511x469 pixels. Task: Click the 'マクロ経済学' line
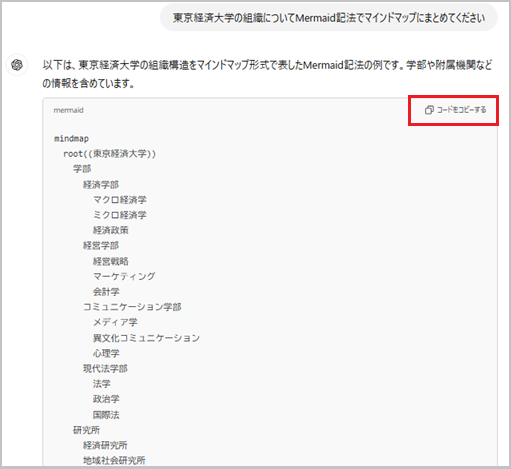[120, 200]
